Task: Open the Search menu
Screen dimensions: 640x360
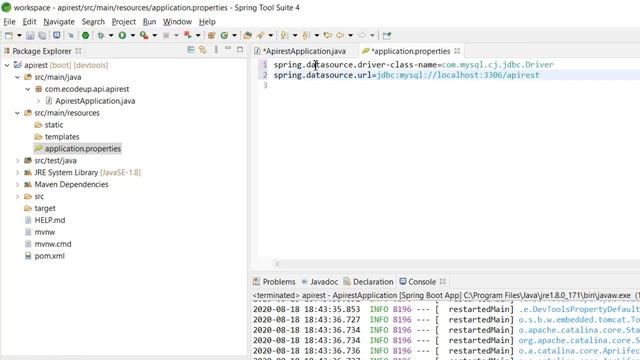Action: coord(93,22)
